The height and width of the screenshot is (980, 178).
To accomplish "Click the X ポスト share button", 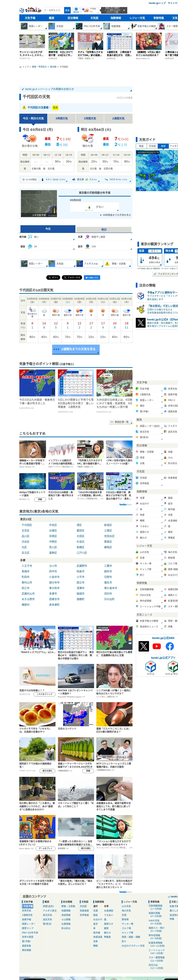I will pyautogui.click(x=53, y=277).
